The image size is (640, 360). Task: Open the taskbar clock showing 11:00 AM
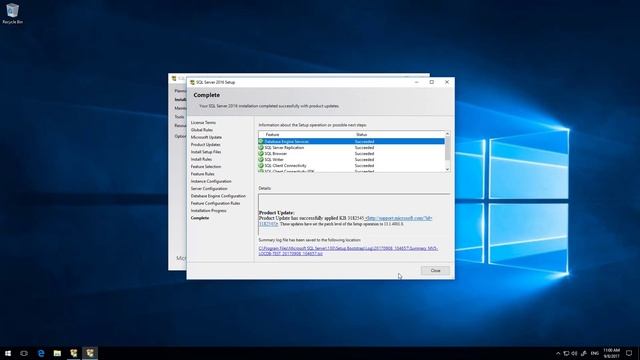click(x=611, y=353)
